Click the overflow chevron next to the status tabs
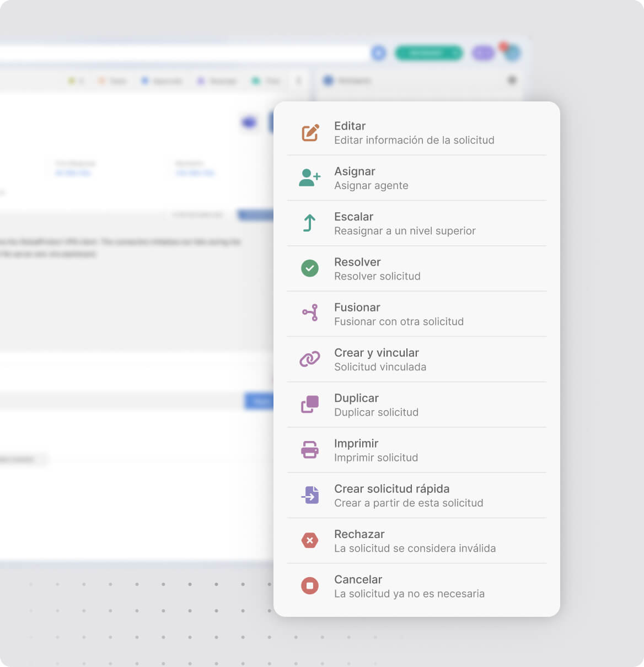644x667 pixels. click(299, 80)
